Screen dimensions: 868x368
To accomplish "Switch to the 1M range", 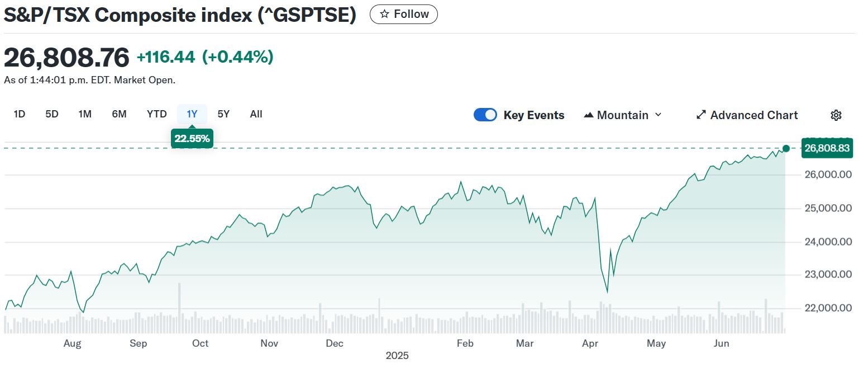I will (x=85, y=114).
